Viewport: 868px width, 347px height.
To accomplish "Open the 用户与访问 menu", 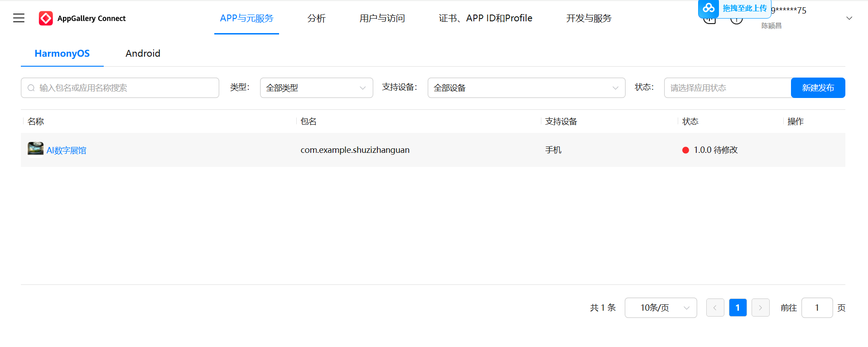I will point(382,18).
